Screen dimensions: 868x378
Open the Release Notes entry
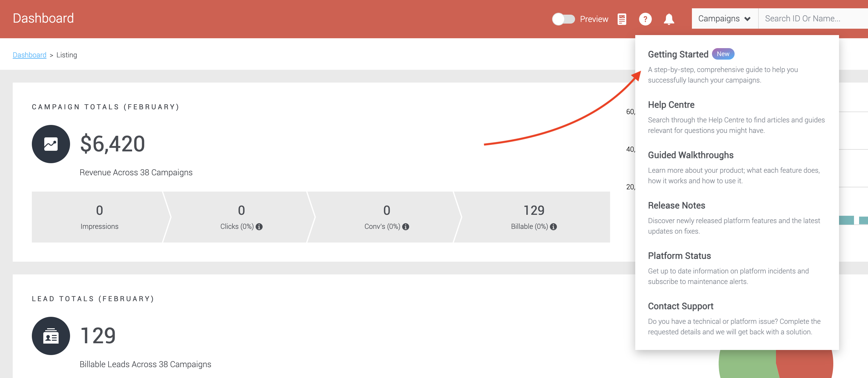(736, 217)
